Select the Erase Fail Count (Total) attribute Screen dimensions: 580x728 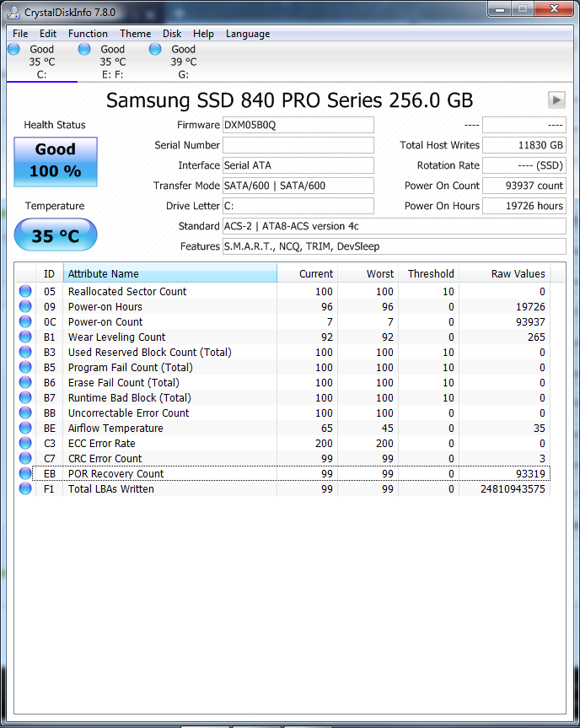click(123, 383)
